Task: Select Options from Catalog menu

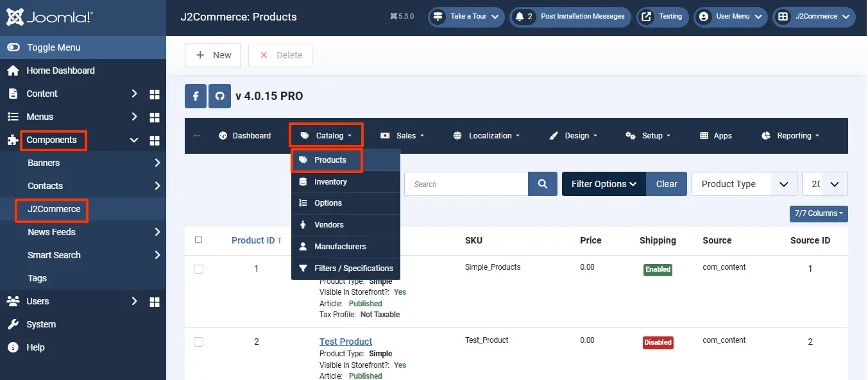Action: tap(346, 203)
